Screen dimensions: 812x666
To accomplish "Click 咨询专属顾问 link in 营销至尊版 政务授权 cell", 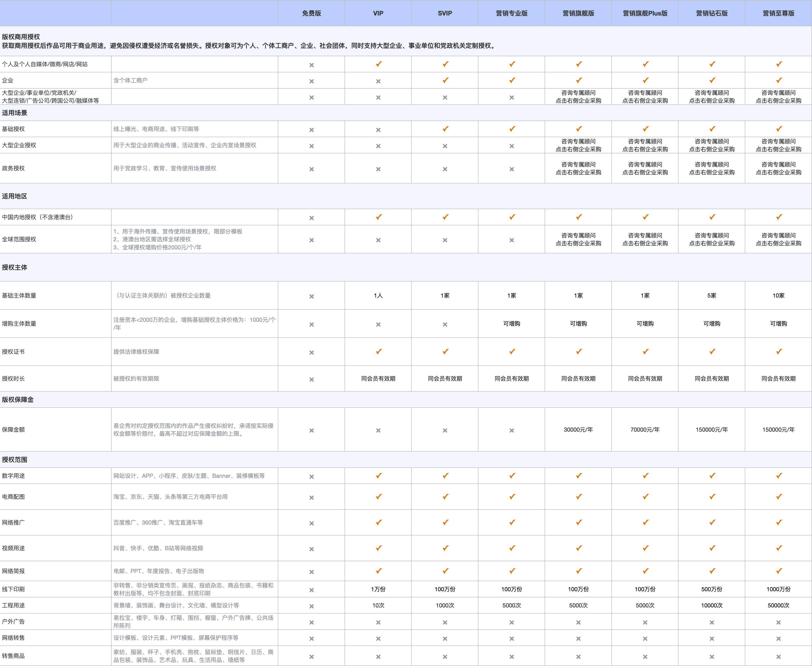I will tap(779, 165).
